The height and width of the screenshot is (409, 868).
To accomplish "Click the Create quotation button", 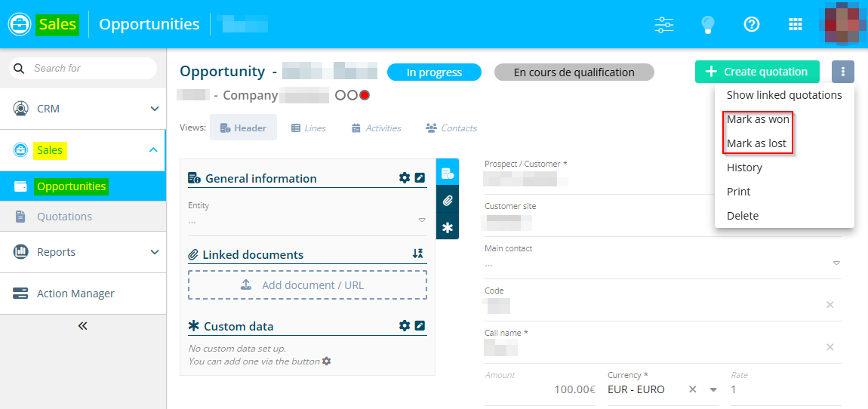I will [757, 72].
